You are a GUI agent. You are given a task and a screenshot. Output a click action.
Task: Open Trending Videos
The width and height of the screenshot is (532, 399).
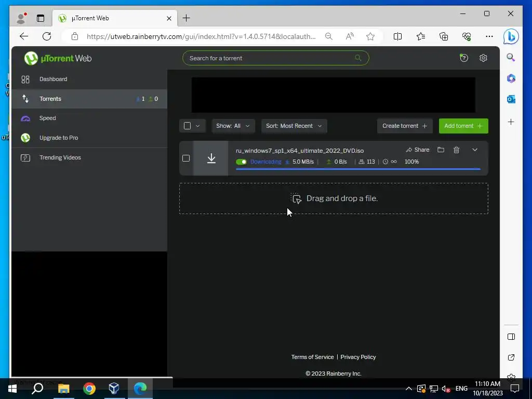coord(89,157)
